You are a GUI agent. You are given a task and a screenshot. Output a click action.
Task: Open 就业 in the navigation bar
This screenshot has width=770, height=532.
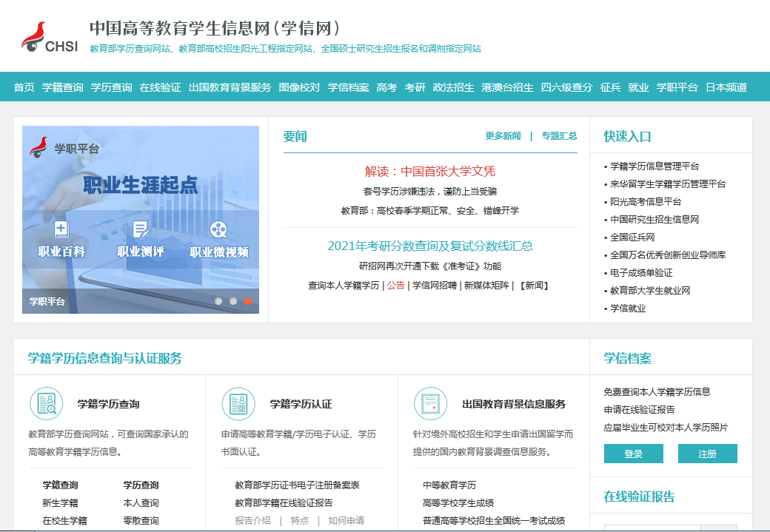pos(638,87)
